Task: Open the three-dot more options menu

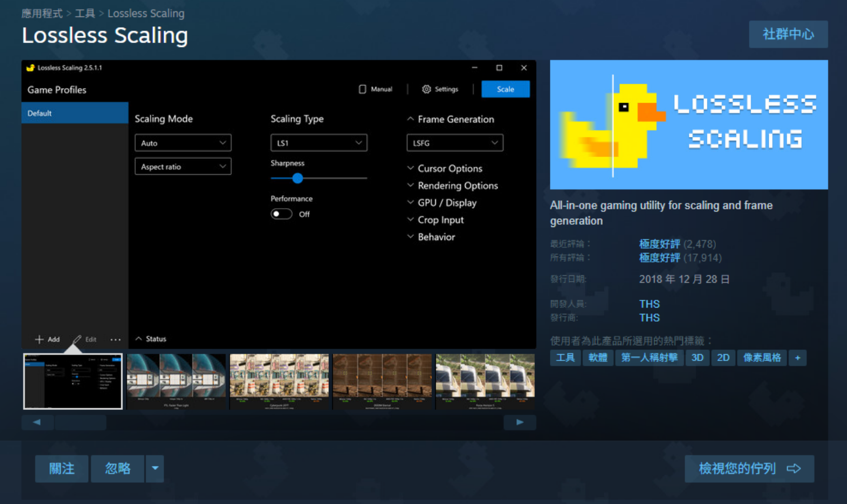Action: [115, 339]
